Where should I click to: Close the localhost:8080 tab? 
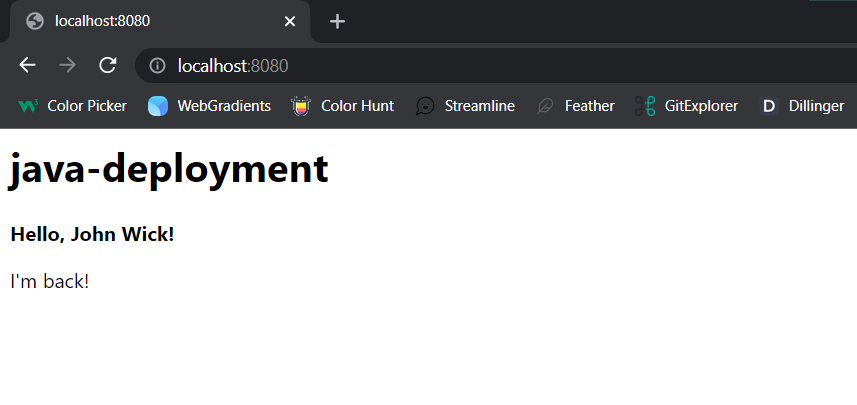tap(290, 21)
